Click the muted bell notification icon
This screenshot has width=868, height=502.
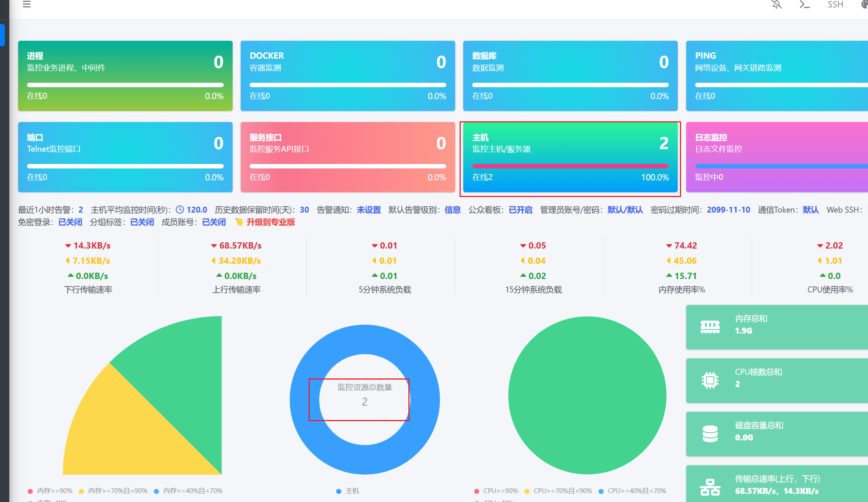pos(777,4)
